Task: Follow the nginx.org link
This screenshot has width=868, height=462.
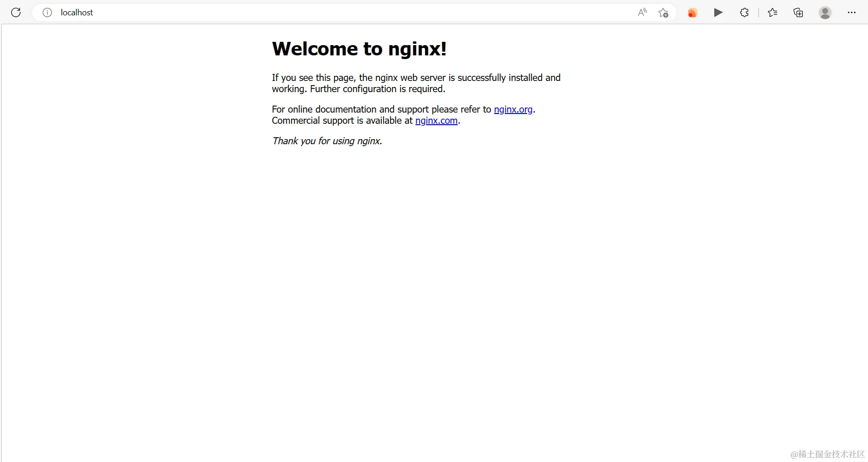Action: pos(513,109)
